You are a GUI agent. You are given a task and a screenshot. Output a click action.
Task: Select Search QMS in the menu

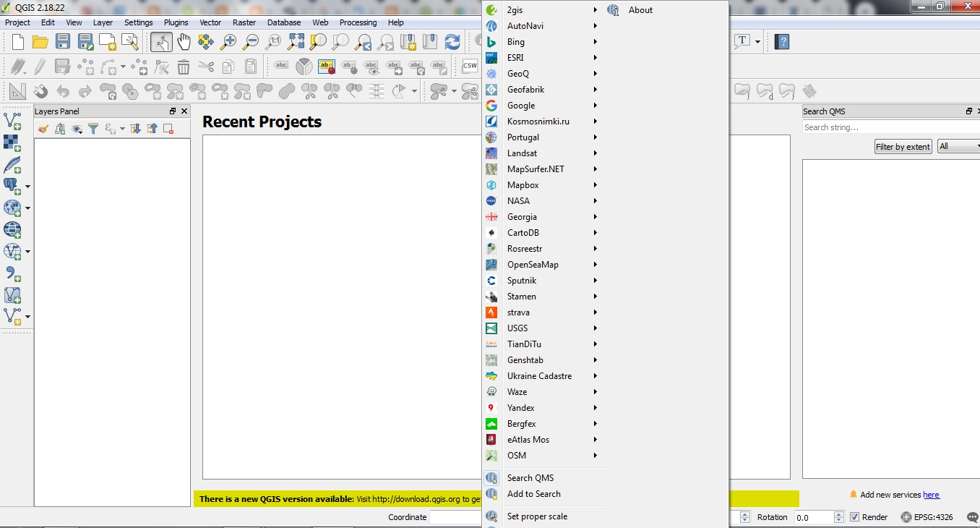pyautogui.click(x=530, y=477)
